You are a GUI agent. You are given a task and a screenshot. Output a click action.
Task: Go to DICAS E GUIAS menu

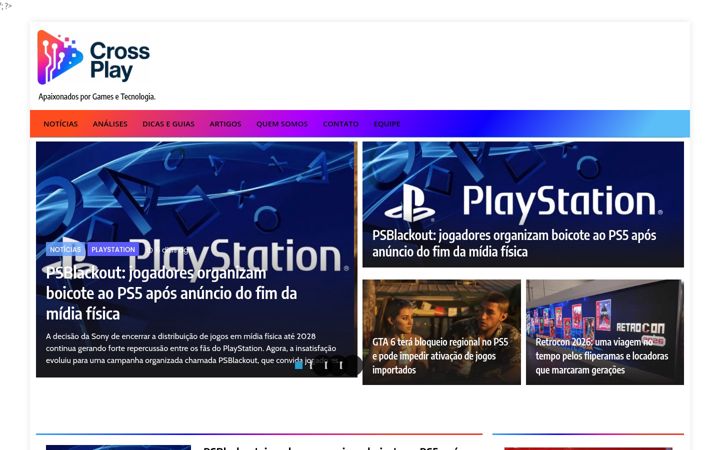click(169, 124)
